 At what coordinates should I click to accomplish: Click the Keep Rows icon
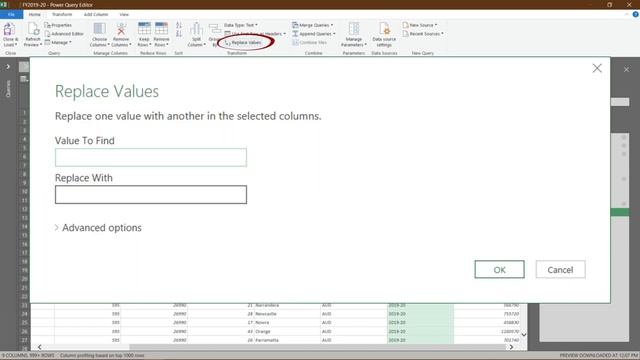144,29
